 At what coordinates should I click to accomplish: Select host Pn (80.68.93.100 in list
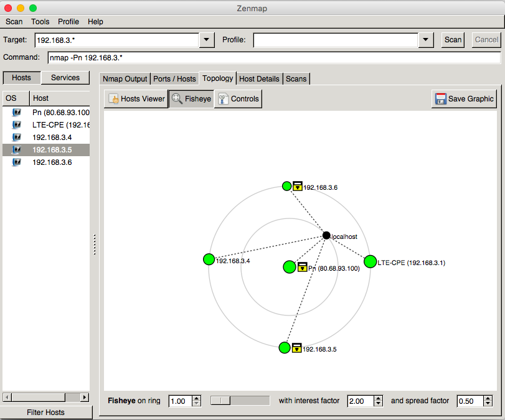(x=46, y=113)
